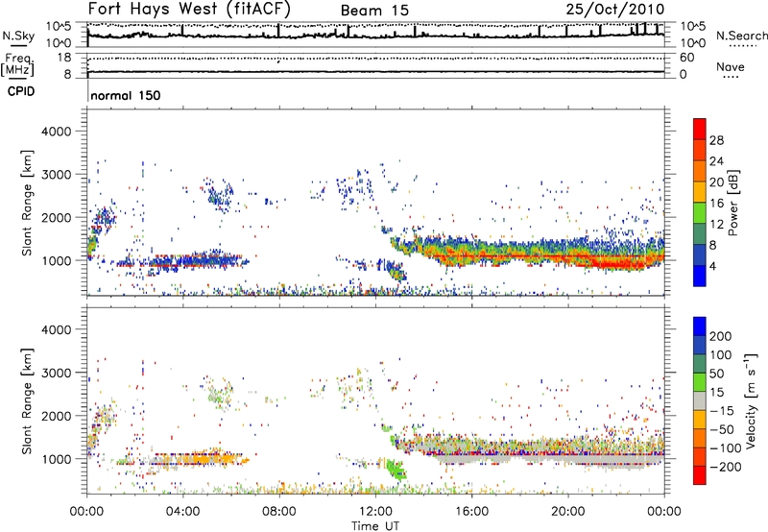Viewport: 768px width, 532px height.
Task: Click the 12 label on Power colorbar
Action: point(716,225)
